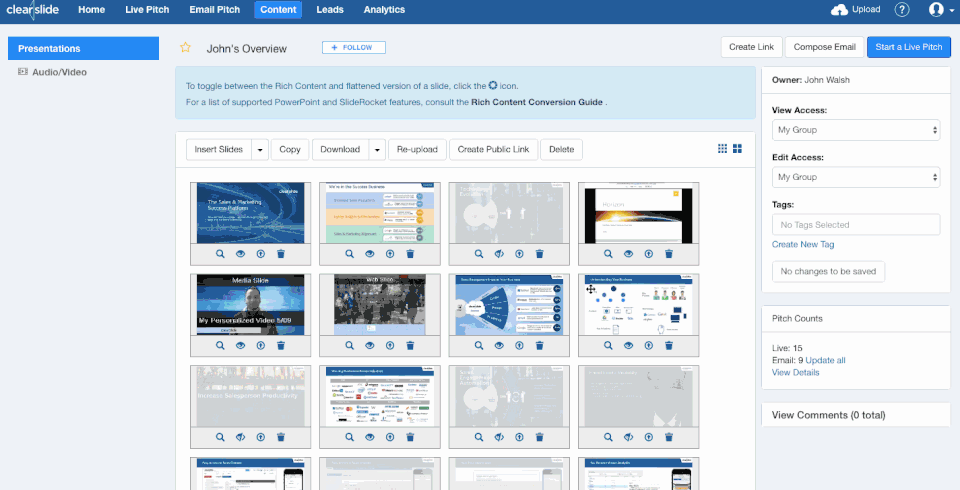Viewport: 960px width, 490px height.
Task: Zoom the 'Sales & Marketing Success Platform' slide
Action: point(220,254)
